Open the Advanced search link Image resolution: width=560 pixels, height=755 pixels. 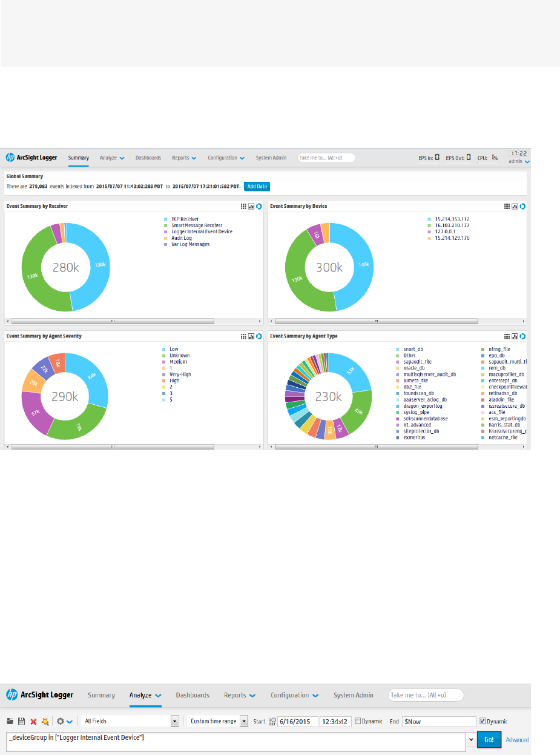[x=517, y=740]
